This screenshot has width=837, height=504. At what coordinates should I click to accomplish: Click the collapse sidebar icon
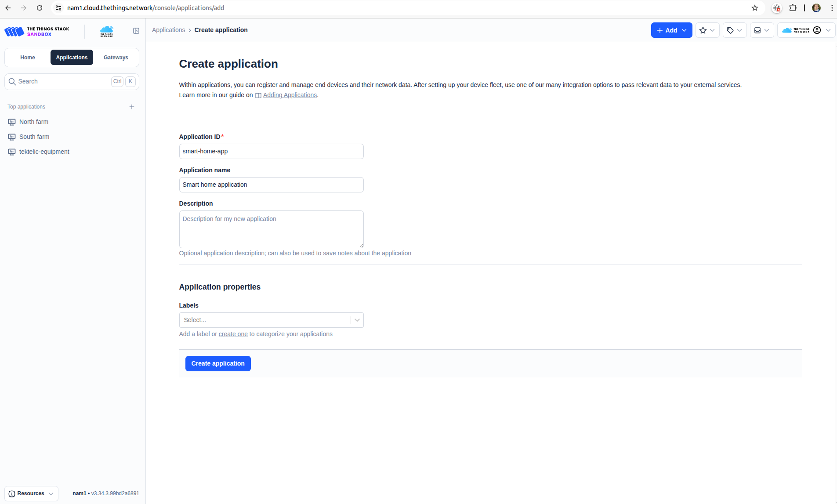pos(136,31)
